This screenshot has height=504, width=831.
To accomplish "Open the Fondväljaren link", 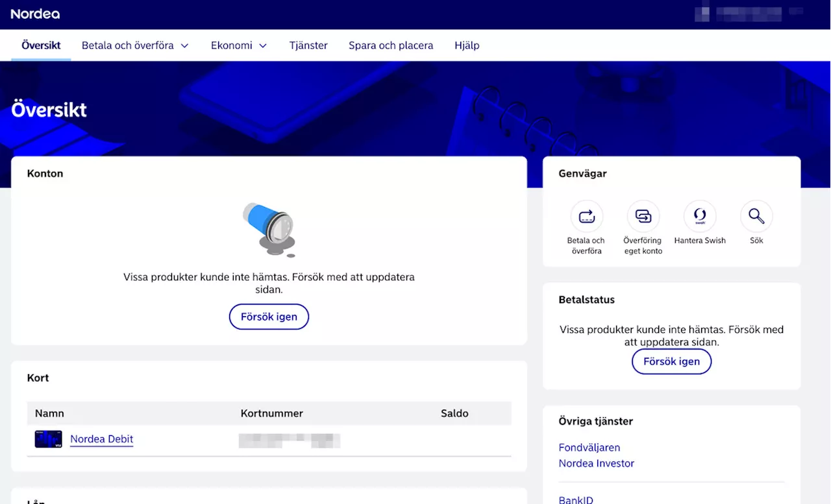I will pyautogui.click(x=589, y=448).
